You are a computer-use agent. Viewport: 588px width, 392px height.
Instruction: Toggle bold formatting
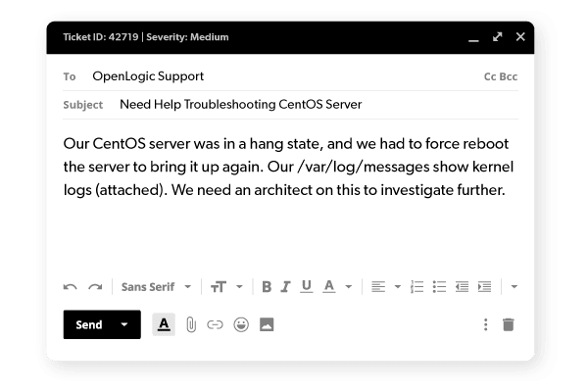click(x=267, y=287)
